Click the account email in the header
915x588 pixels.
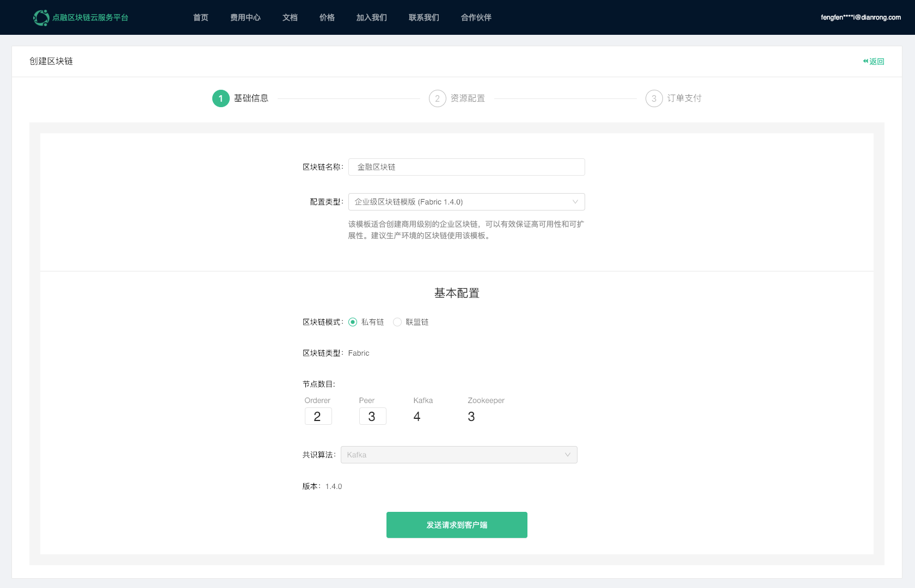(x=861, y=17)
